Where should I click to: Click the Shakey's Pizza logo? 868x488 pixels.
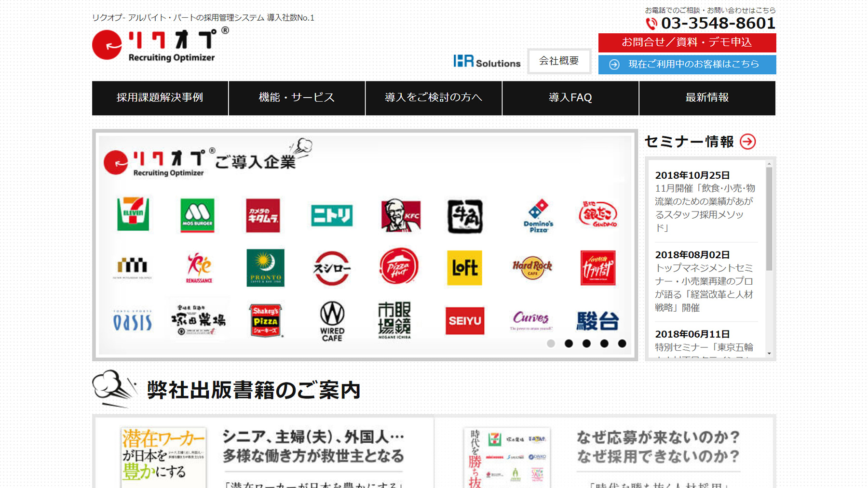265,320
